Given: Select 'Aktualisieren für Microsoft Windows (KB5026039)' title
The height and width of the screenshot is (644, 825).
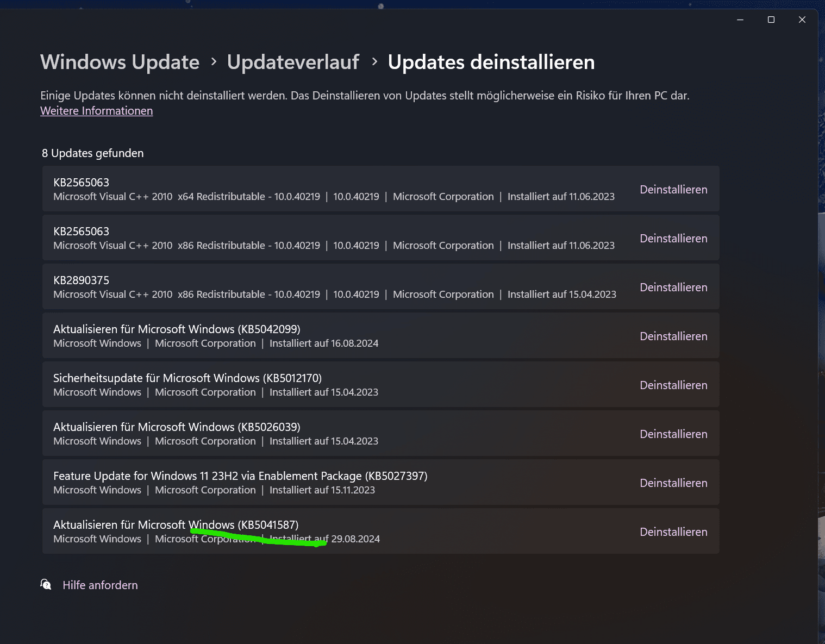Looking at the screenshot, I should (x=177, y=427).
